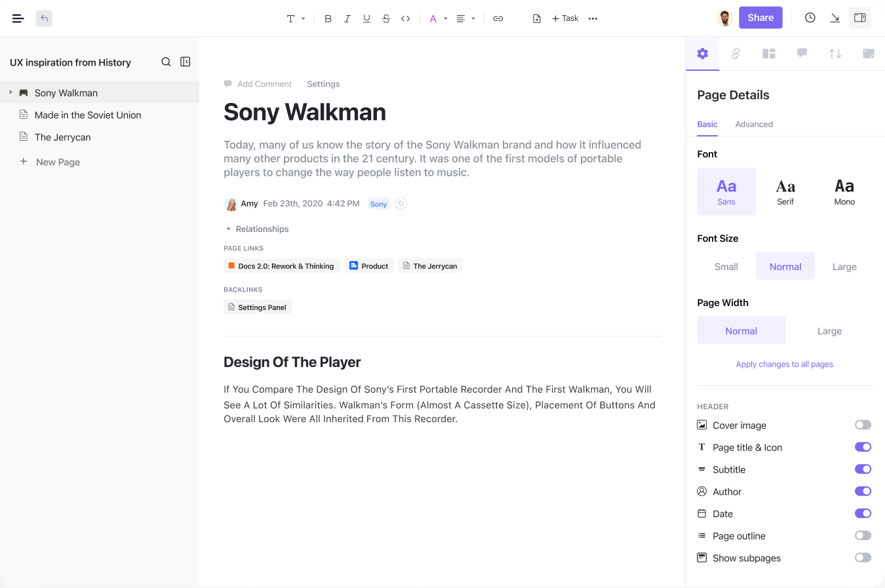Click the Sony Walkman page title
Image resolution: width=885 pixels, height=588 pixels.
pyautogui.click(x=305, y=112)
